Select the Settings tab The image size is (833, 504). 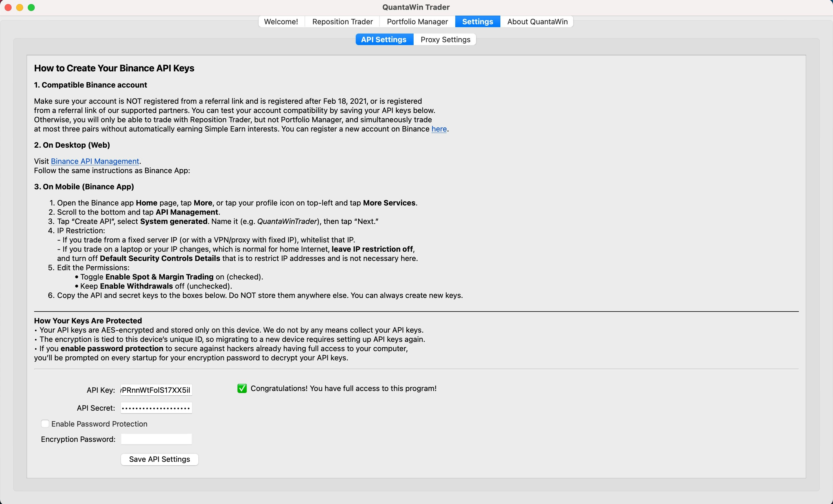coord(477,22)
